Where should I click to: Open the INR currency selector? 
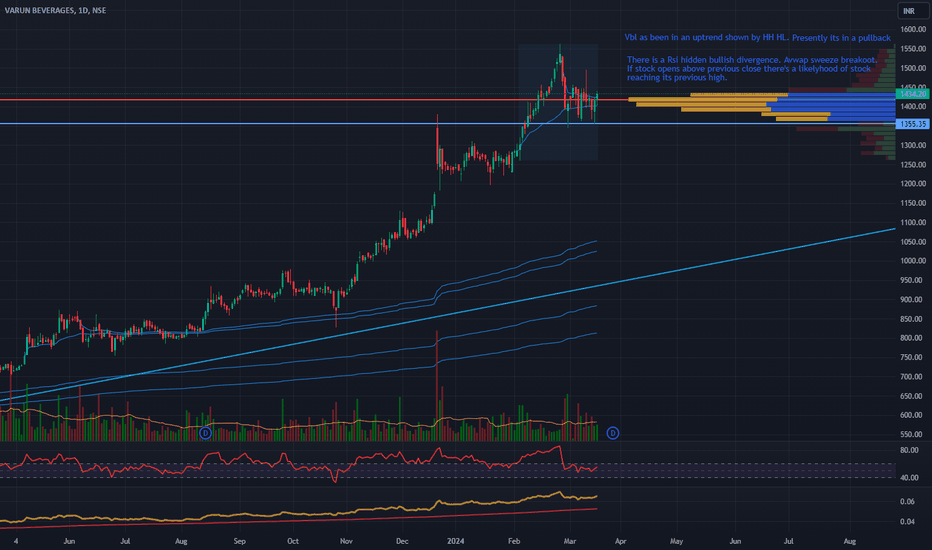pos(912,11)
